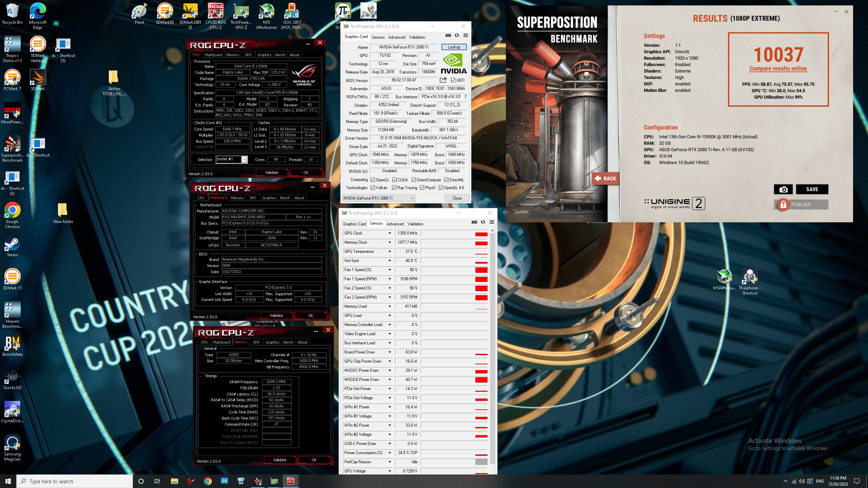Open Samsung Magician desktop icon
The image size is (868, 488).
(x=12, y=448)
